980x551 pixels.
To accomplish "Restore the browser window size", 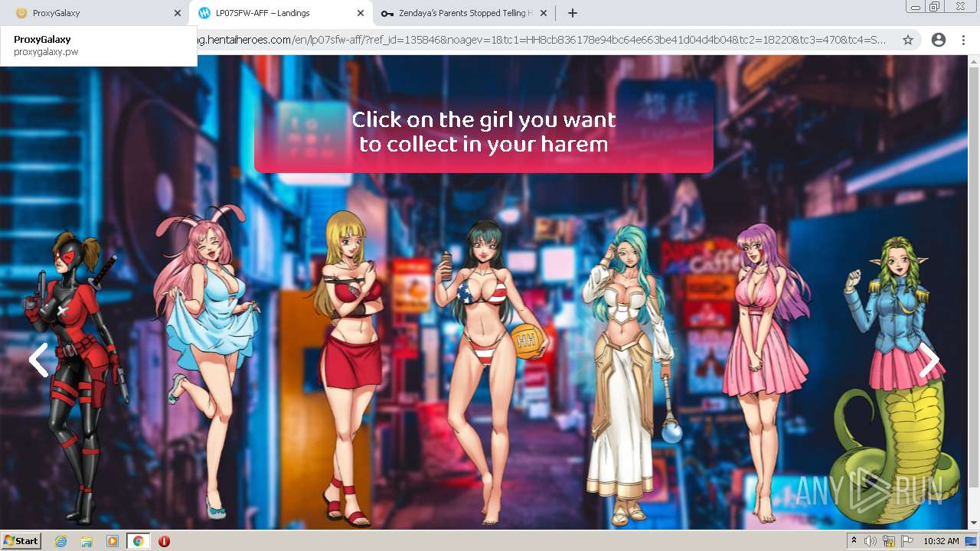I will (x=935, y=6).
